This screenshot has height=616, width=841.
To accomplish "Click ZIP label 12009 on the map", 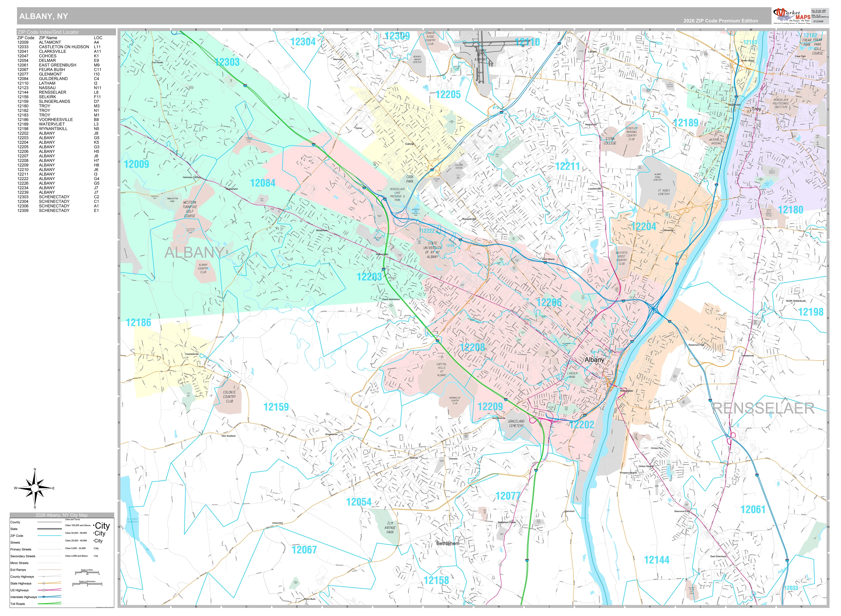I will (x=136, y=164).
